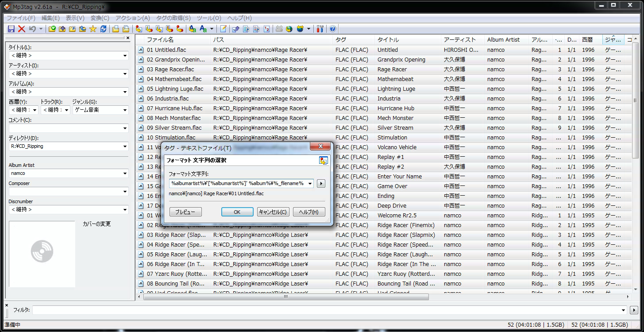Open the favorites star icon

click(x=93, y=29)
